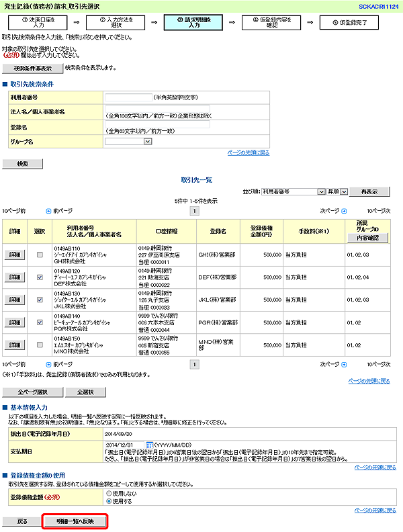Select the 使用する radio option
Viewport: 403px width, 532px height.
[109, 501]
